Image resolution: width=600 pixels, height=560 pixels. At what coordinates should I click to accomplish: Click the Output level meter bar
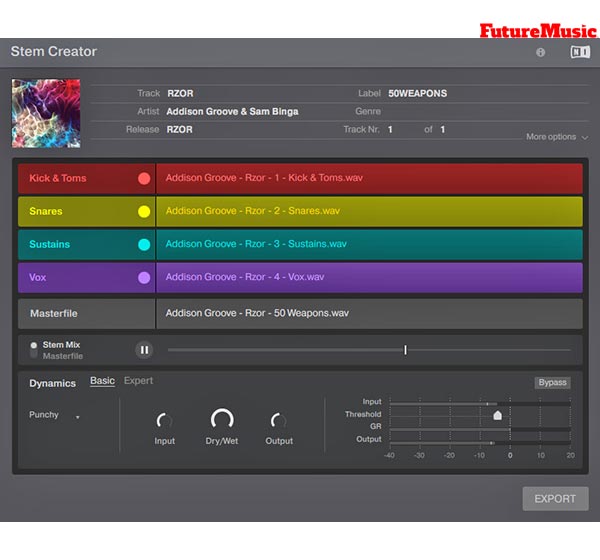480,443
